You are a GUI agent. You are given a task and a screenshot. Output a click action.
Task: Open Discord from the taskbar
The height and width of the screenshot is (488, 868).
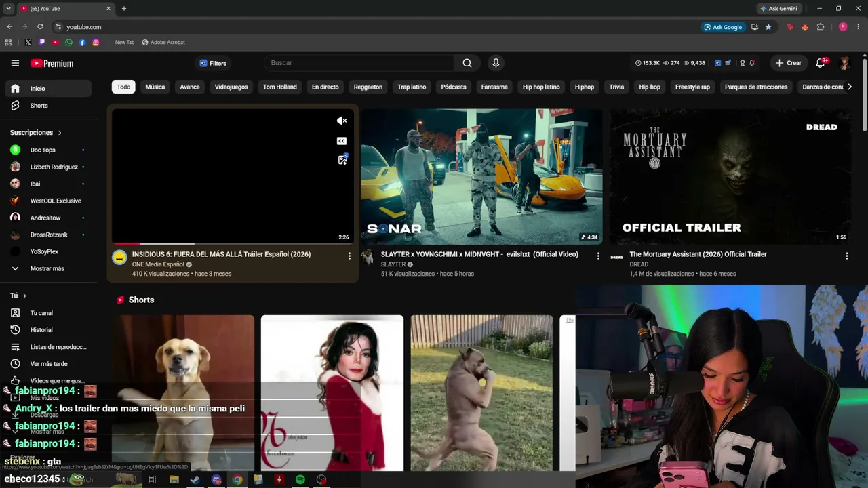click(216, 480)
